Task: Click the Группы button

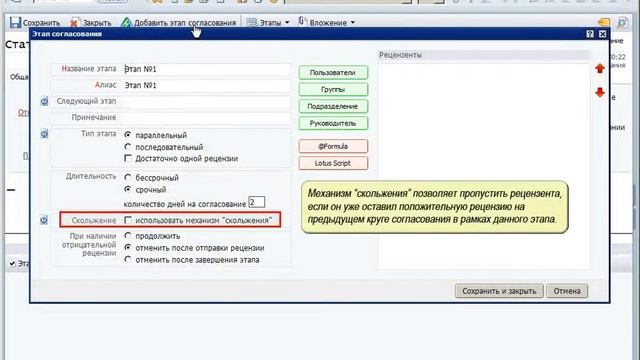Action: 333,89
